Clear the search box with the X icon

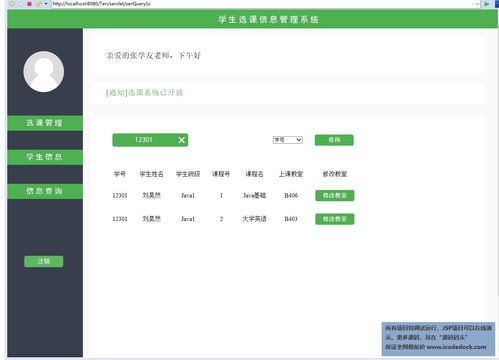pyautogui.click(x=181, y=140)
